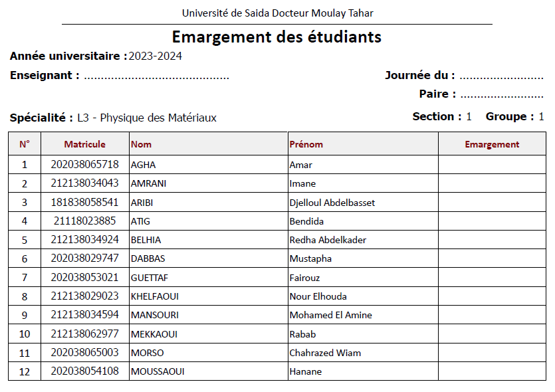Select the Prénom column header
Screen dimensions: 555x392
[306, 144]
